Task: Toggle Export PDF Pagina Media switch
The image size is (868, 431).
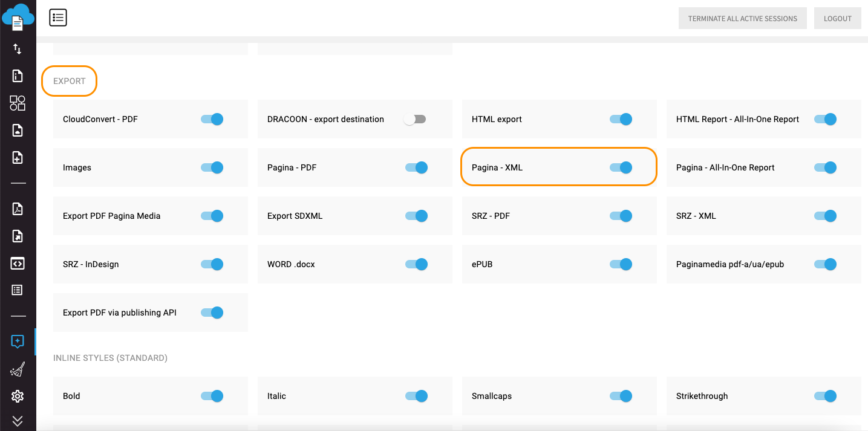Action: tap(212, 216)
